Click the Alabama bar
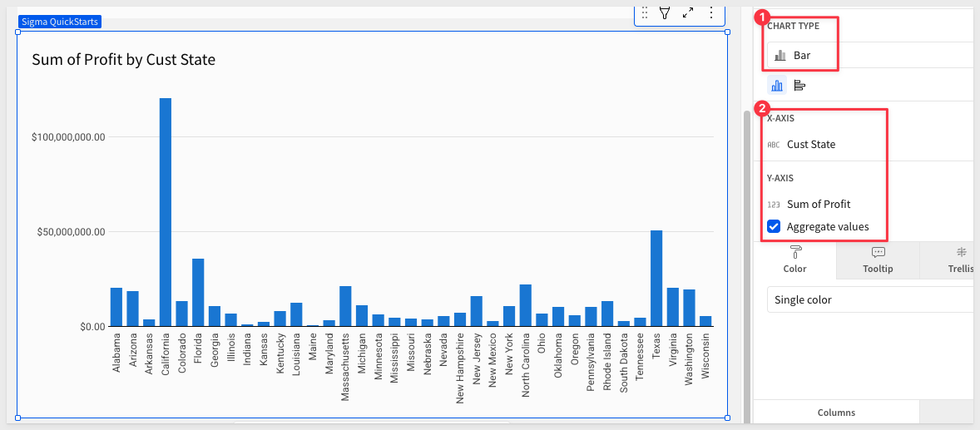Screen dimensions: 980x430 click(x=116, y=307)
